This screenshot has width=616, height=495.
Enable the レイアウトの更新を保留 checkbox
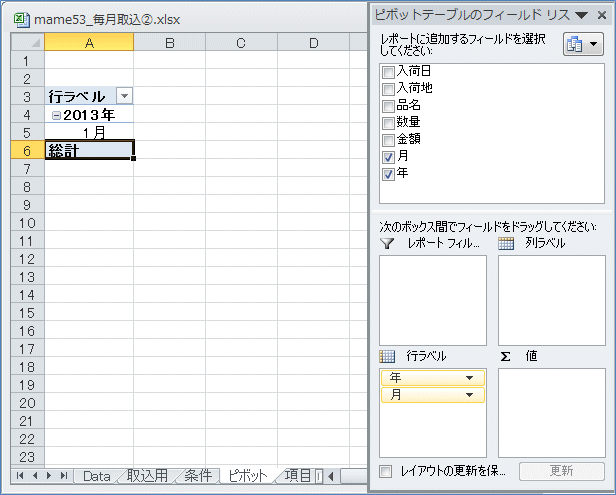(386, 471)
